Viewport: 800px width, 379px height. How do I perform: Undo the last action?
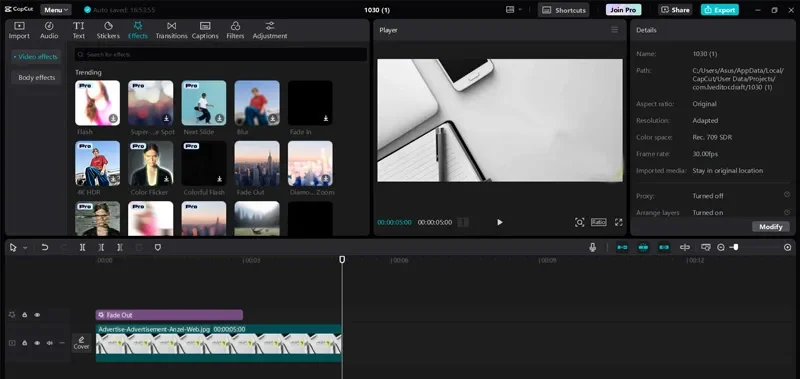pos(45,247)
